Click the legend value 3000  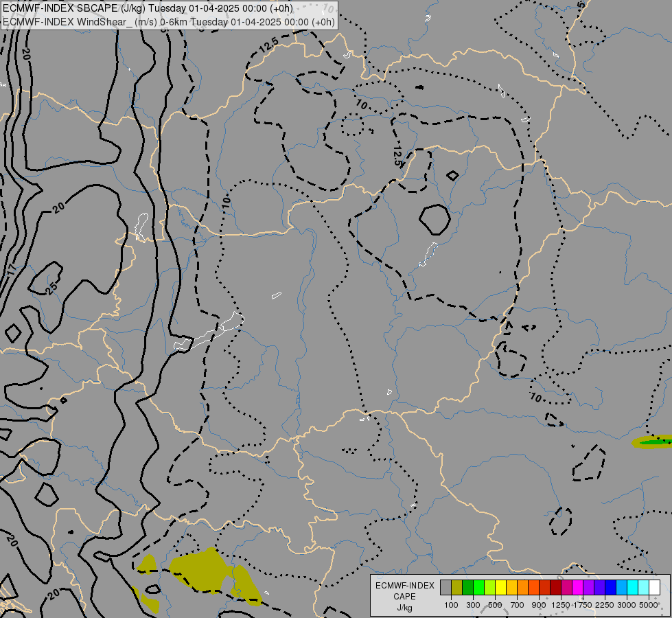coord(627,605)
